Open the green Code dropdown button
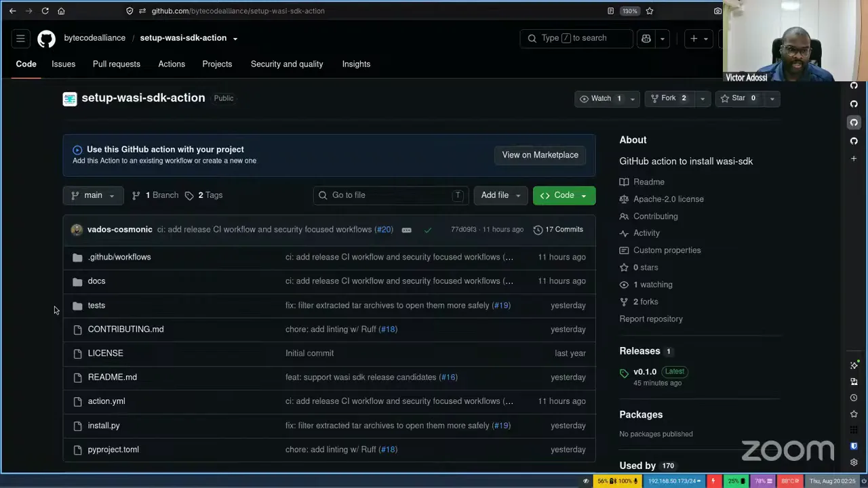 (x=564, y=195)
